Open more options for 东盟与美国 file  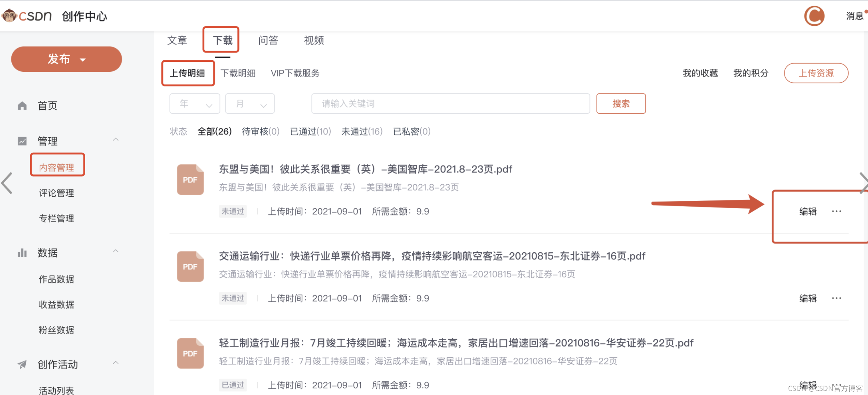[x=837, y=211]
